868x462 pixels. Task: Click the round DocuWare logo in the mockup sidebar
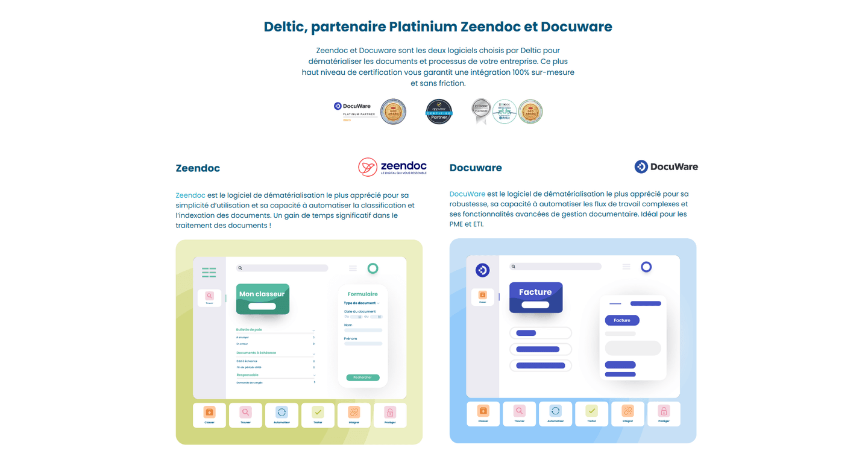click(482, 270)
